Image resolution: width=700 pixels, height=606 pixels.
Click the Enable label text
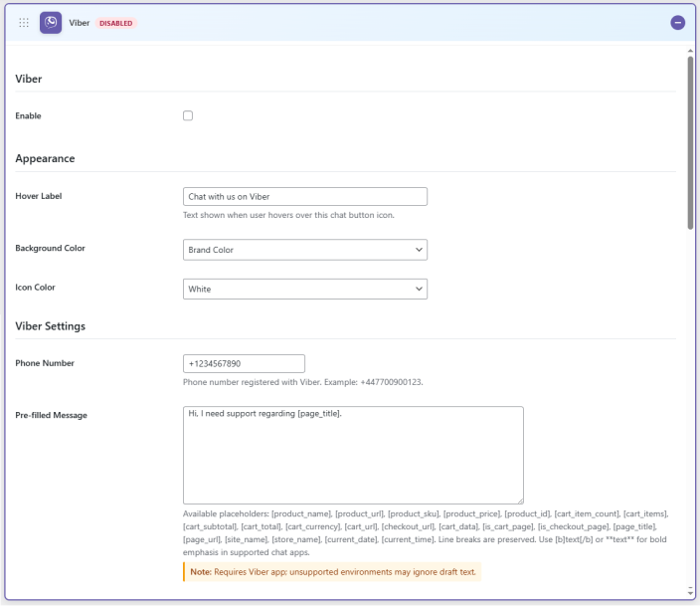pyautogui.click(x=28, y=115)
